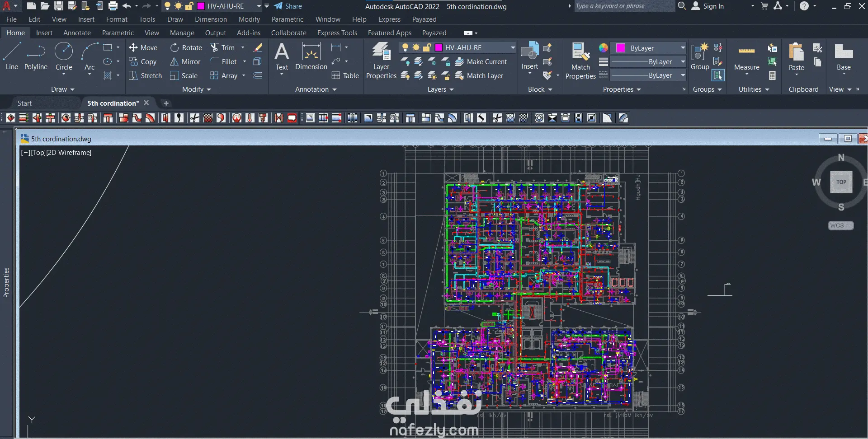This screenshot has height=439, width=868.
Task: Close the 5th cordination drawing tab
Action: pos(146,103)
